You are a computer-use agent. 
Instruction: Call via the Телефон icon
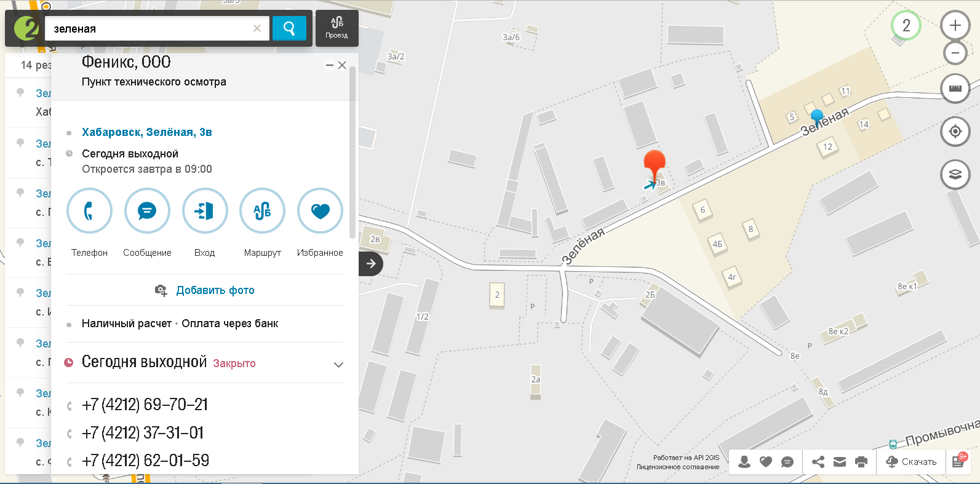[89, 211]
